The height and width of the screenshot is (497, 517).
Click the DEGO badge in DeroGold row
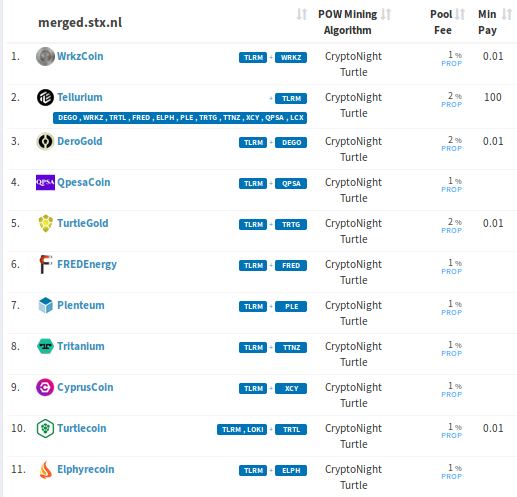[x=291, y=142]
